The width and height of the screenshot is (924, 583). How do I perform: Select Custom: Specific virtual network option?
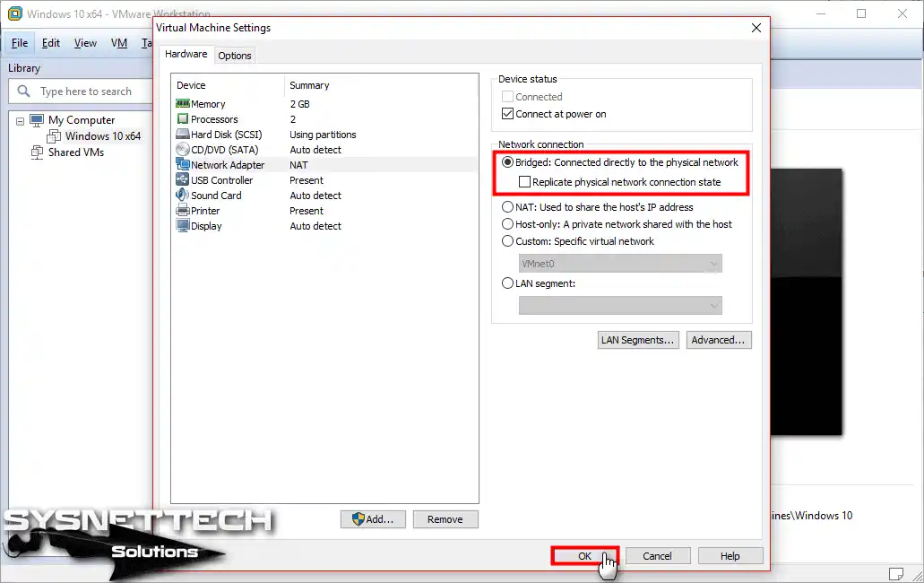click(x=507, y=241)
